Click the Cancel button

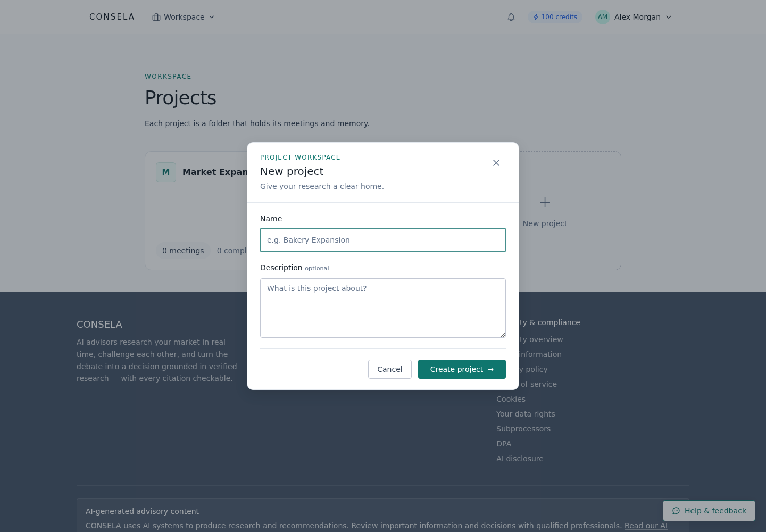click(390, 369)
